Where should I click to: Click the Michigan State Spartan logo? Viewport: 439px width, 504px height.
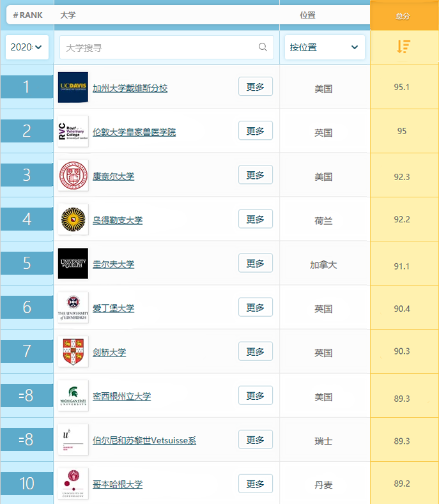coord(73,395)
